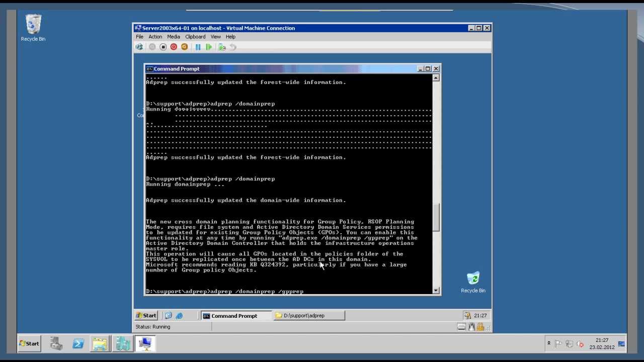Viewport: 644px width, 362px height.
Task: Click the host Show Desktop button
Action: click(x=621, y=343)
